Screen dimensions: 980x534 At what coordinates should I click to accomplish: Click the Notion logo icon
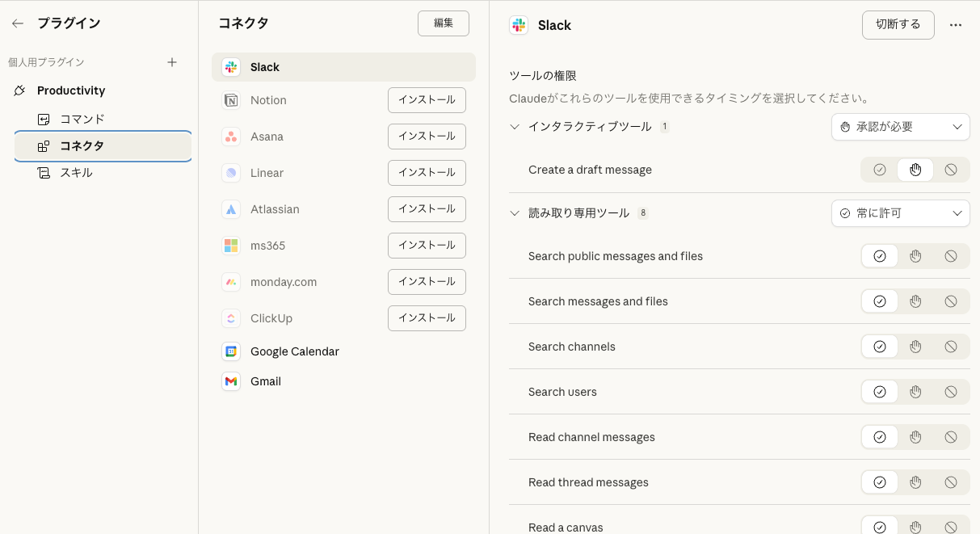[x=231, y=100]
